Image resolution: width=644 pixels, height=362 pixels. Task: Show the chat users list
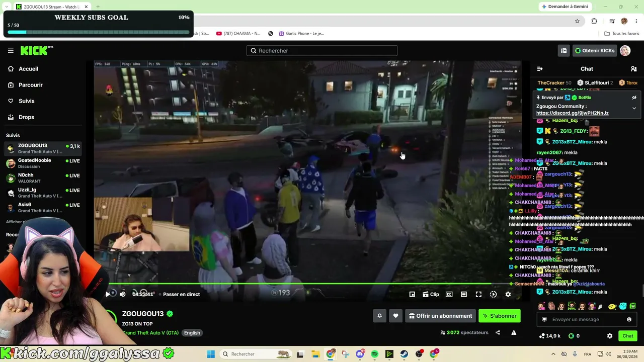[633, 69]
